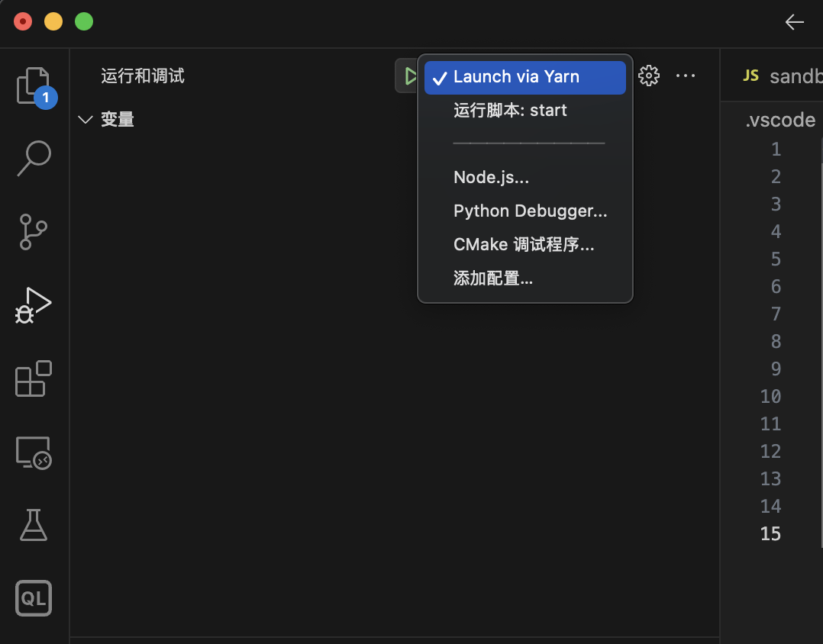
Task: Open the CodeQL QL icon
Action: pyautogui.click(x=34, y=598)
